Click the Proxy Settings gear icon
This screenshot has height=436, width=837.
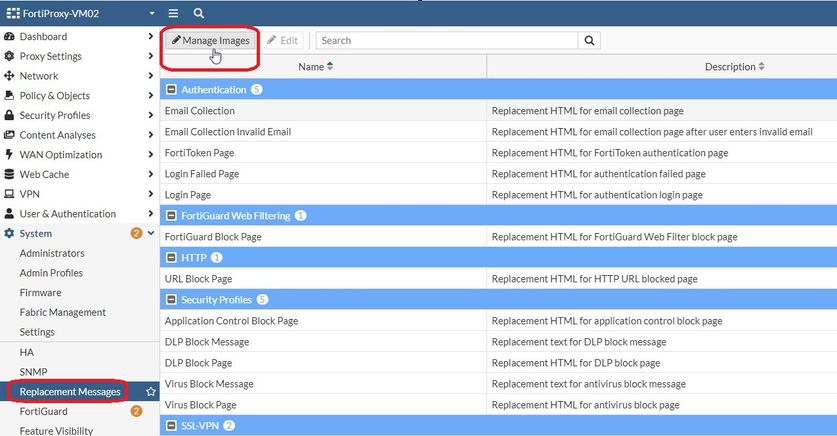(x=9, y=56)
